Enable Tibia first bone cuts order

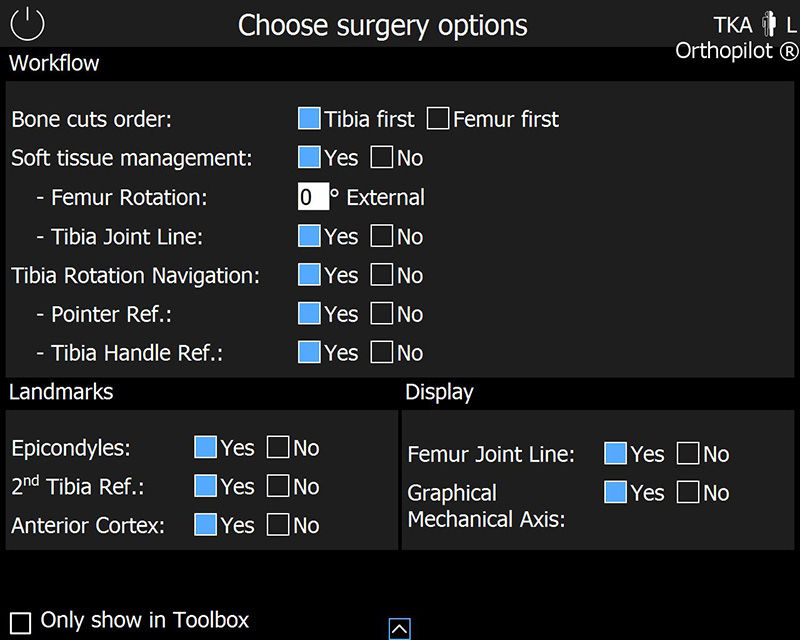tap(309, 118)
